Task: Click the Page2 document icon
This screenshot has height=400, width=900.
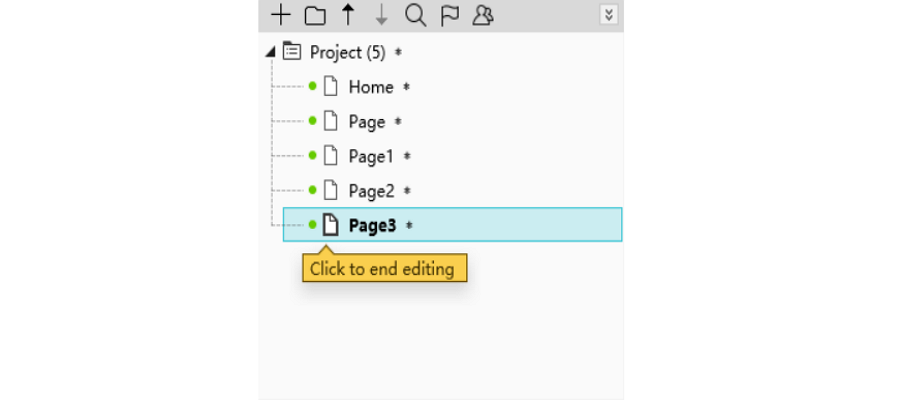Action: pos(330,190)
